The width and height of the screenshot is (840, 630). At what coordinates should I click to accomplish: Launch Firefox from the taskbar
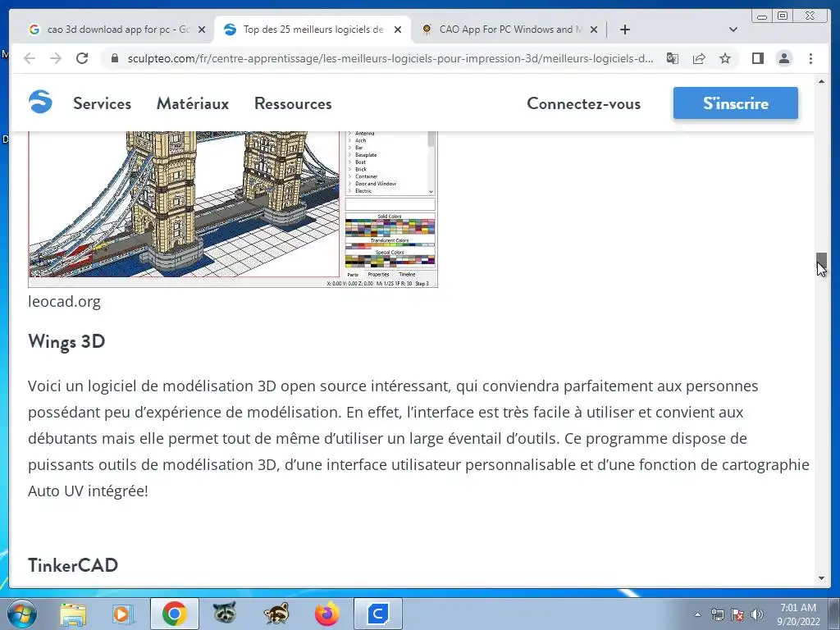pyautogui.click(x=327, y=614)
